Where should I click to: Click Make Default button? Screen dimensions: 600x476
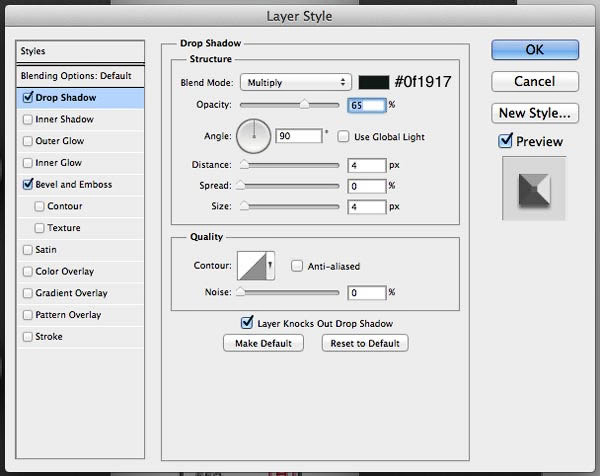pos(263,343)
